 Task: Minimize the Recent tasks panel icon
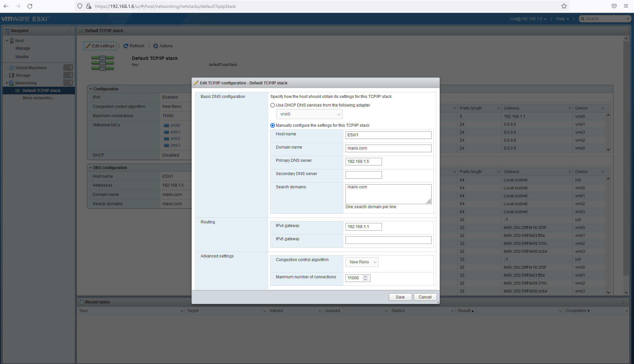624,302
